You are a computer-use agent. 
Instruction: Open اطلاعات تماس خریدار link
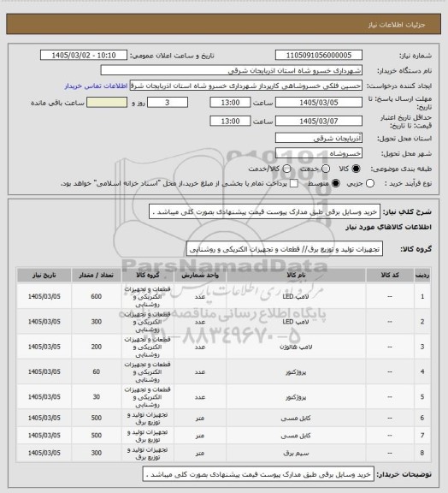click(x=96, y=86)
